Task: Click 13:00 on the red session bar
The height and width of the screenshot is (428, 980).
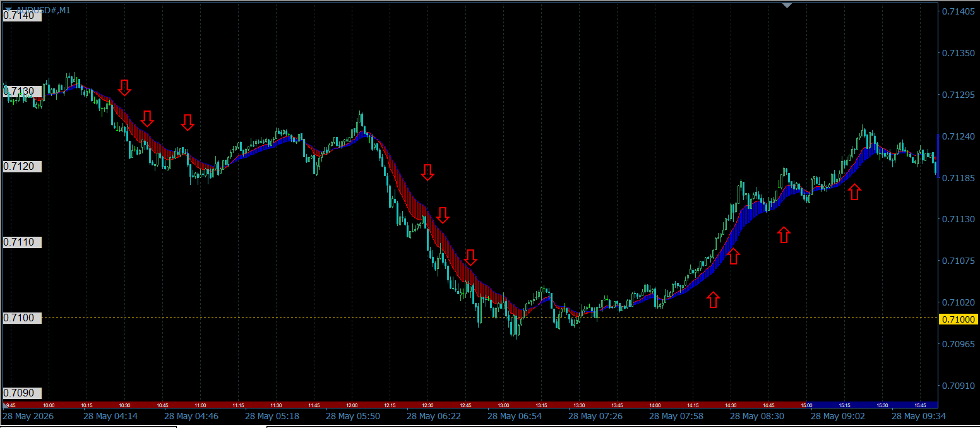Action: point(503,405)
